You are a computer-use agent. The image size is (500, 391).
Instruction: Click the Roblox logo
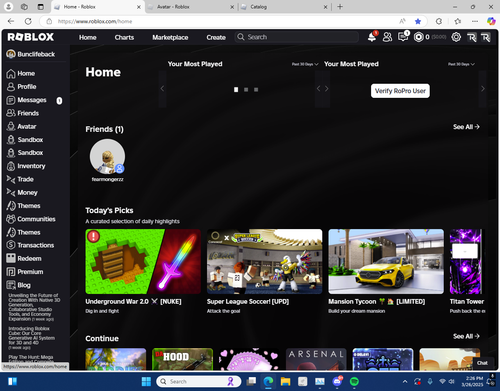[31, 37]
